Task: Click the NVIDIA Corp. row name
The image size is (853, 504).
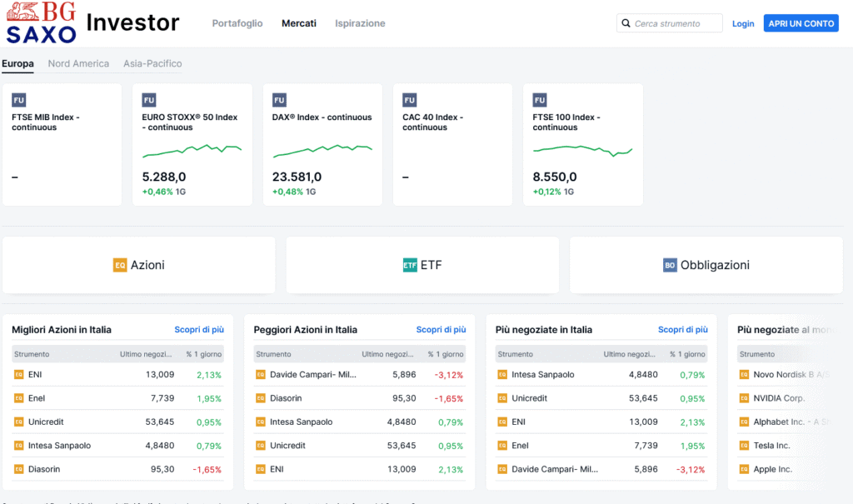Action: click(779, 398)
